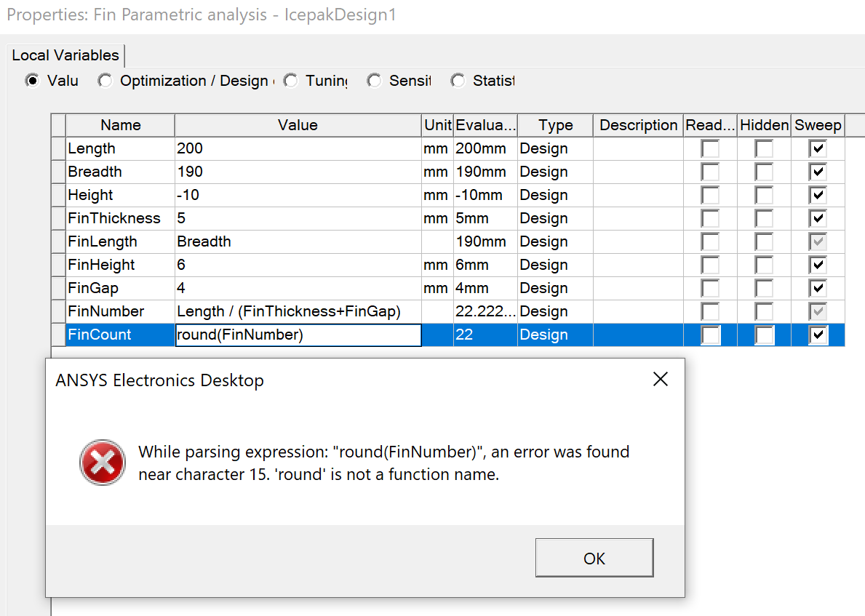Click the red error icon in dialog
This screenshot has width=865, height=616.
click(x=103, y=463)
